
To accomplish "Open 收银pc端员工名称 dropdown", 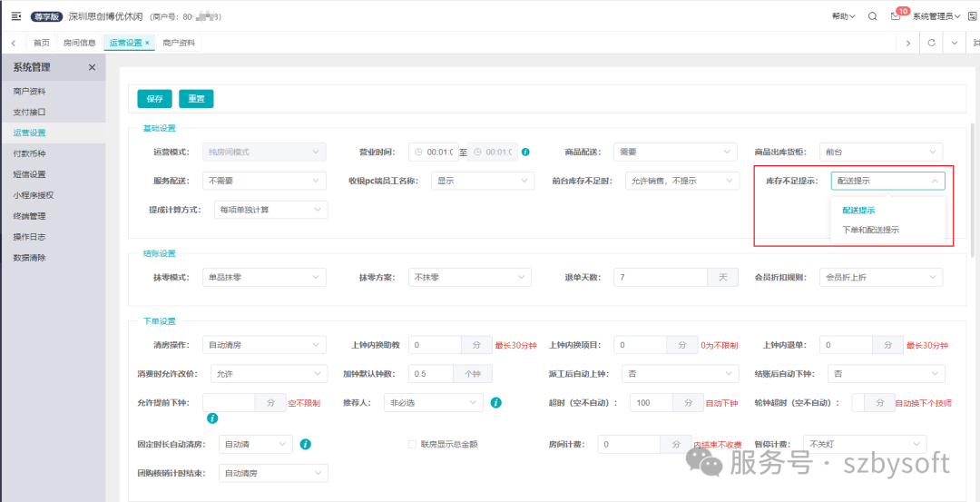I will pos(483,181).
